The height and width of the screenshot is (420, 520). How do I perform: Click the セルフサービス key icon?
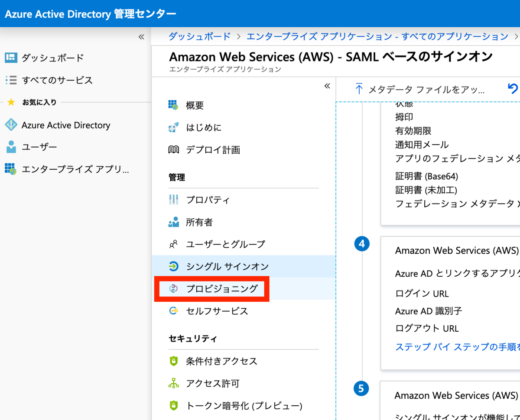pos(173,311)
